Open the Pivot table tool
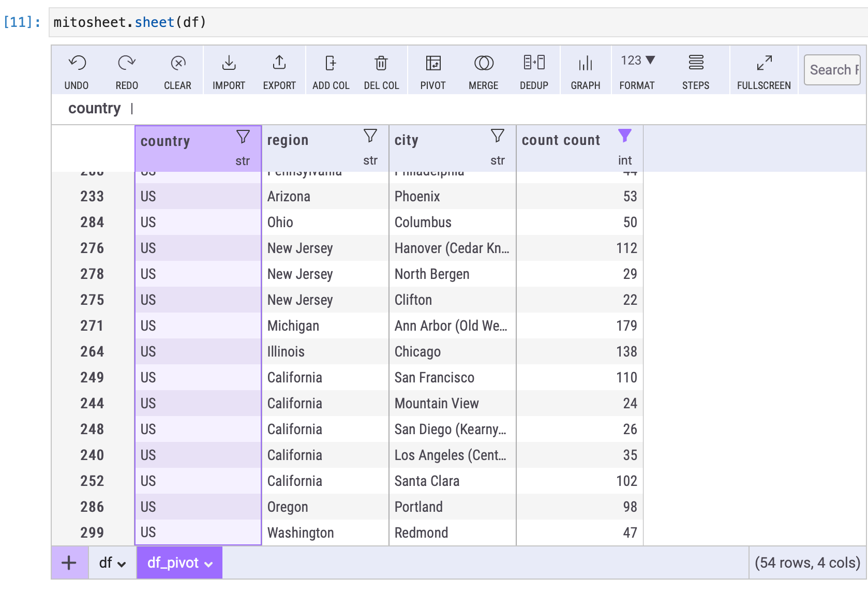 click(x=433, y=64)
